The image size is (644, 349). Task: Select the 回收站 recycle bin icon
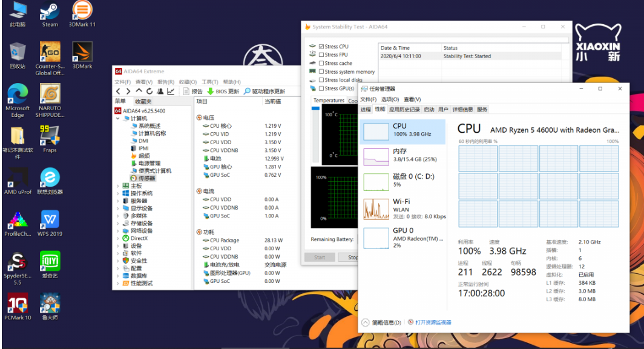coord(18,55)
